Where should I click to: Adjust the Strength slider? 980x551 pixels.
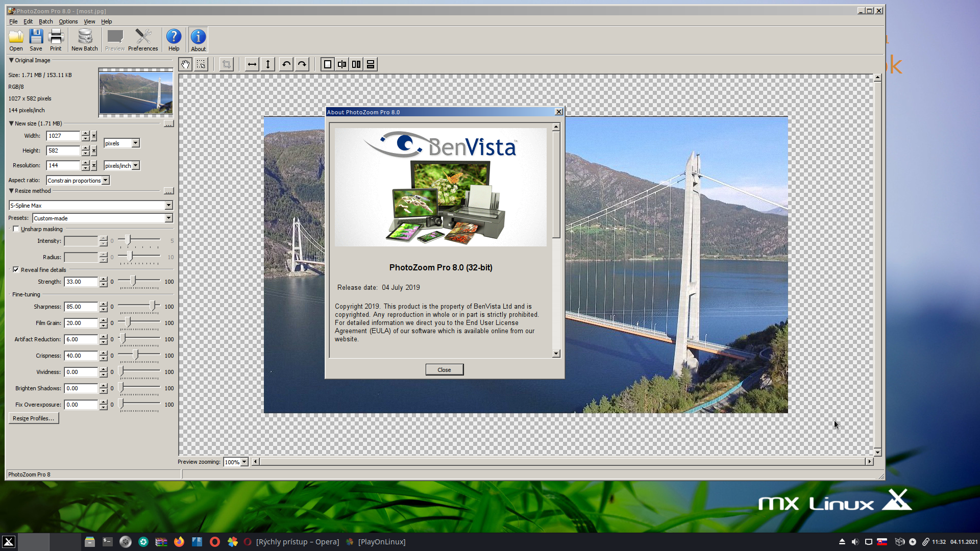click(133, 281)
